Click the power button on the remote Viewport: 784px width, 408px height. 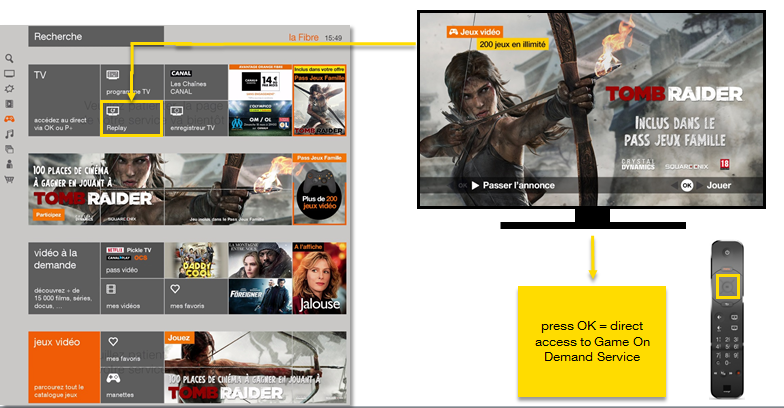pos(727,252)
